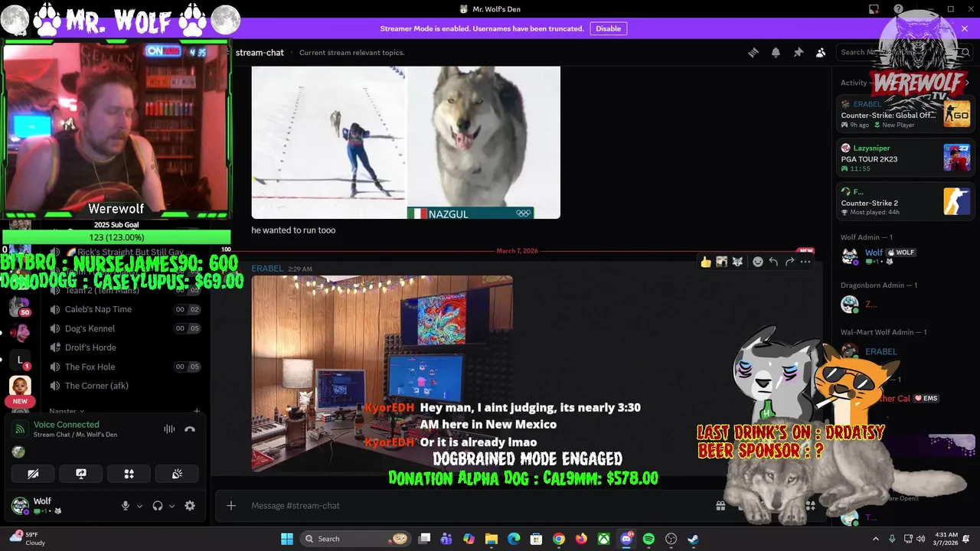Forward ERABEL's message

(789, 262)
